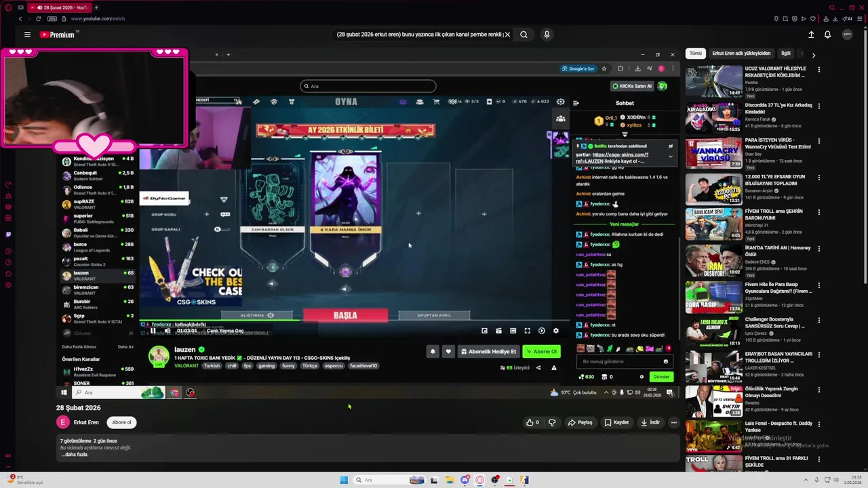
Task: Open the YouTube create/upload icon
Action: pyautogui.click(x=811, y=35)
